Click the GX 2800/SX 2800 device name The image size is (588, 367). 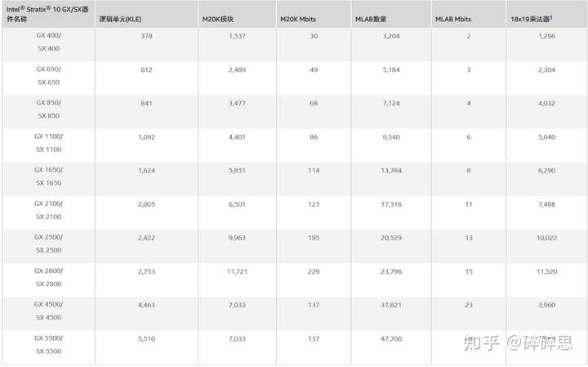click(49, 277)
